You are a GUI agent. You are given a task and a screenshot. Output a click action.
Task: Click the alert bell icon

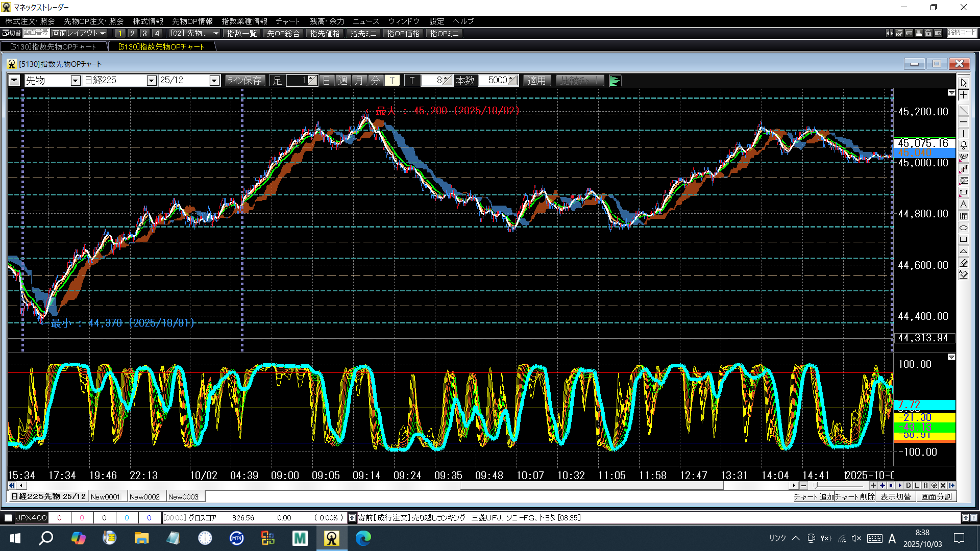pos(964,145)
